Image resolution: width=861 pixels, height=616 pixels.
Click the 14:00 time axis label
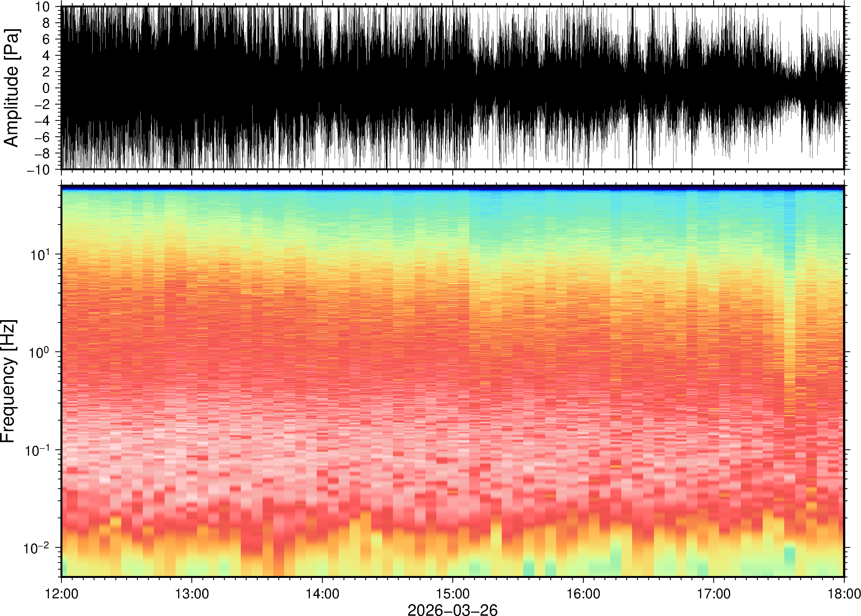coord(322,593)
